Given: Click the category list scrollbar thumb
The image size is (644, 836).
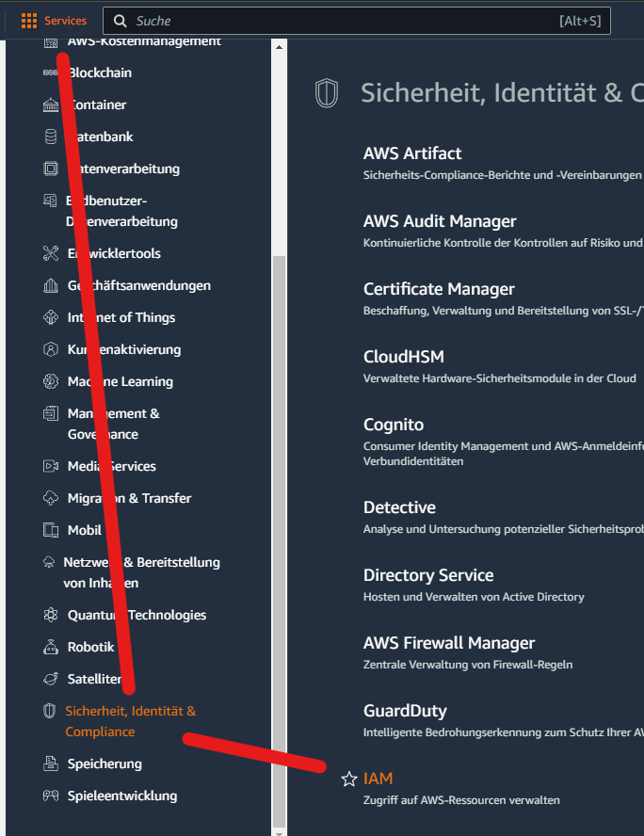Looking at the screenshot, I should (x=279, y=540).
